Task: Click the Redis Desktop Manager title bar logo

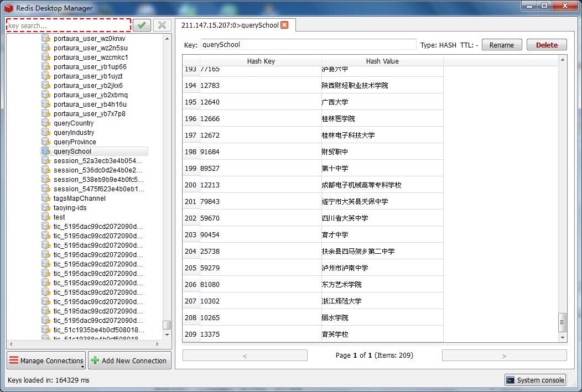Action: (x=8, y=8)
